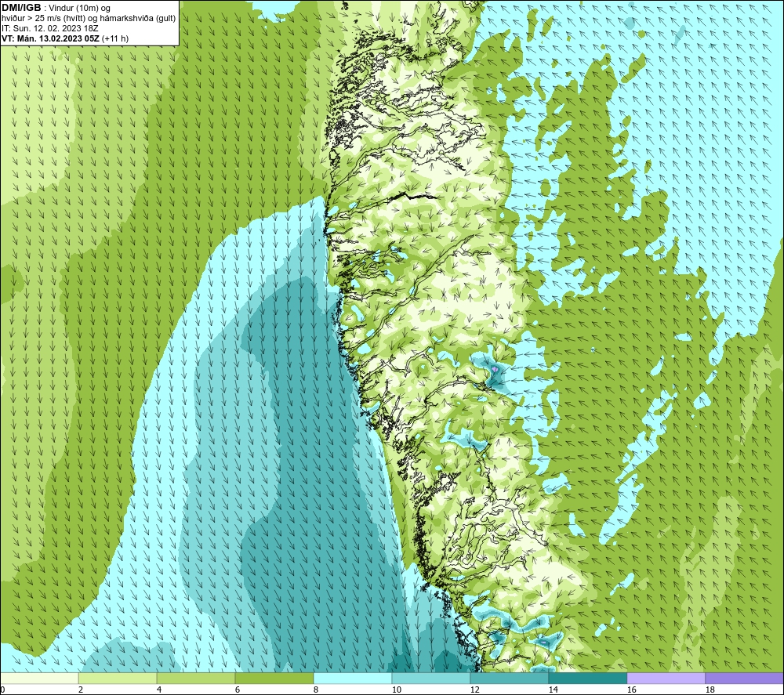Click the 0–2 m/s pale cream legend swatch
Viewport: 784px width, 695px height.
39,678
